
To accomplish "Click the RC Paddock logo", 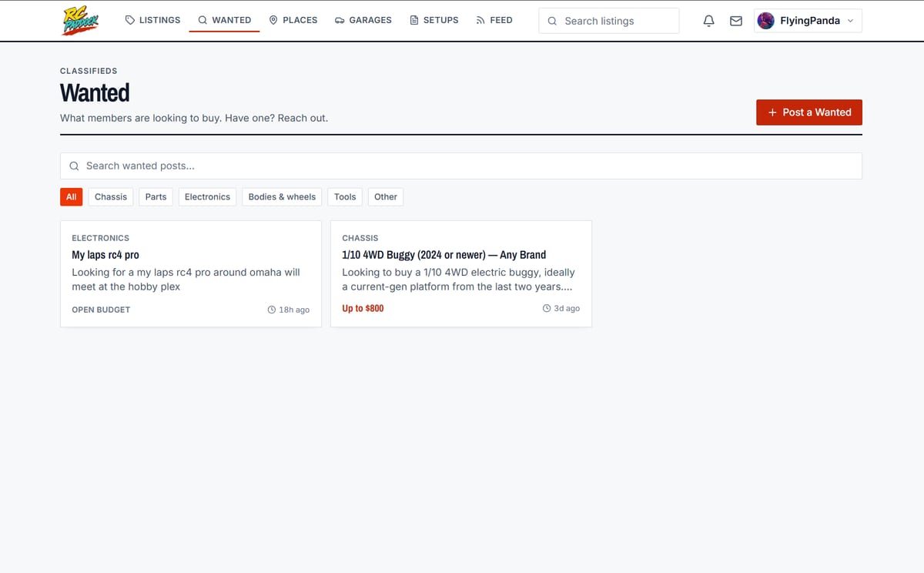I will point(80,21).
